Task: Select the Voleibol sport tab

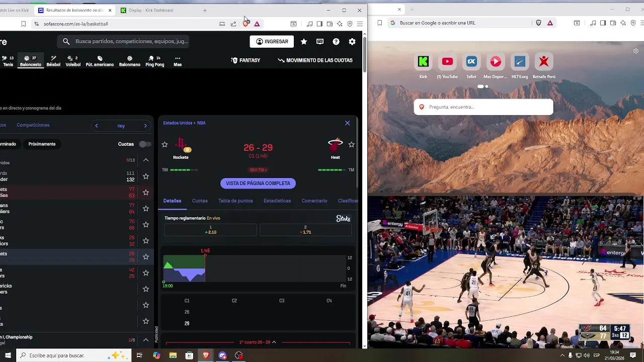Action: [73, 61]
